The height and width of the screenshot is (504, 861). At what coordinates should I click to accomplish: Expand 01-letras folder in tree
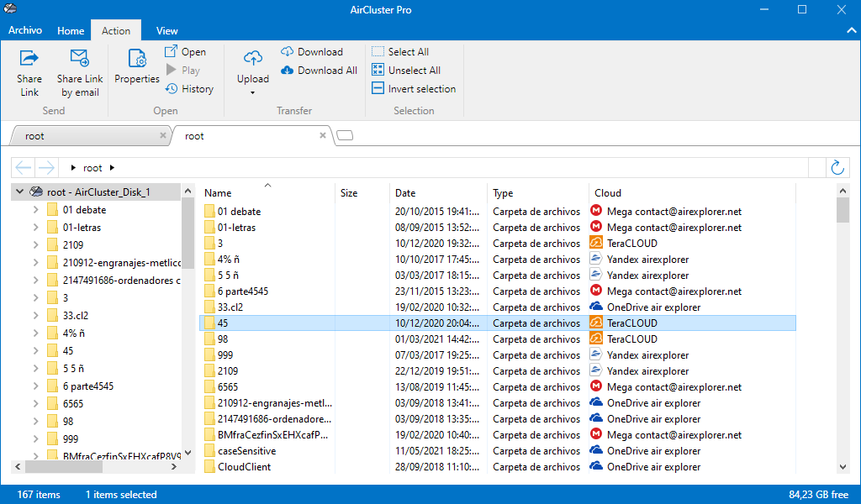(35, 227)
